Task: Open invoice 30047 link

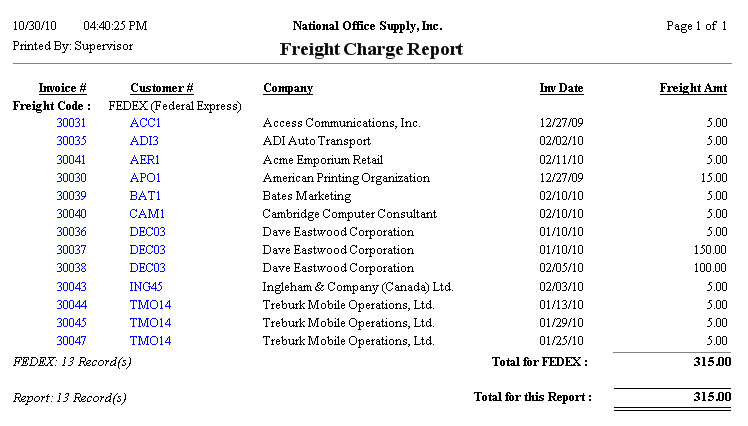Action: 71,341
